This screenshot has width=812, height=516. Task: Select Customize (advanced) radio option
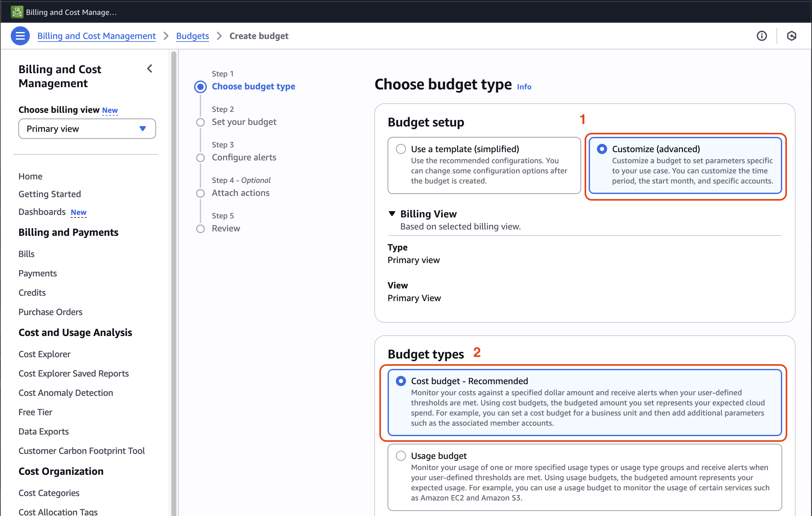[602, 149]
